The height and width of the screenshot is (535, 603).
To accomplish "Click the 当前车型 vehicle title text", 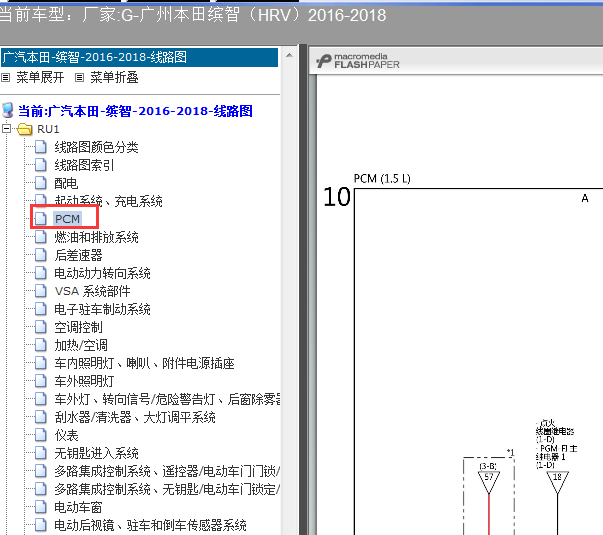I will (x=193, y=15).
